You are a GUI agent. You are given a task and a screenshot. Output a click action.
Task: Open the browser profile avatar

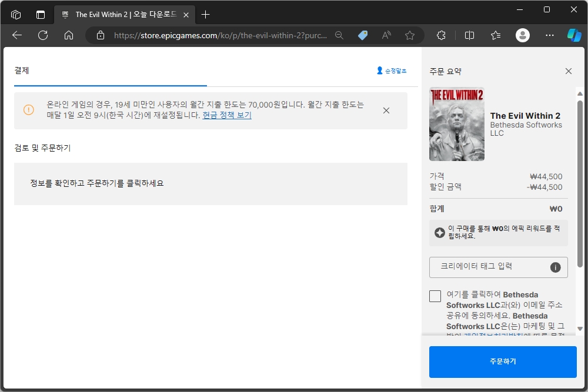pos(522,36)
